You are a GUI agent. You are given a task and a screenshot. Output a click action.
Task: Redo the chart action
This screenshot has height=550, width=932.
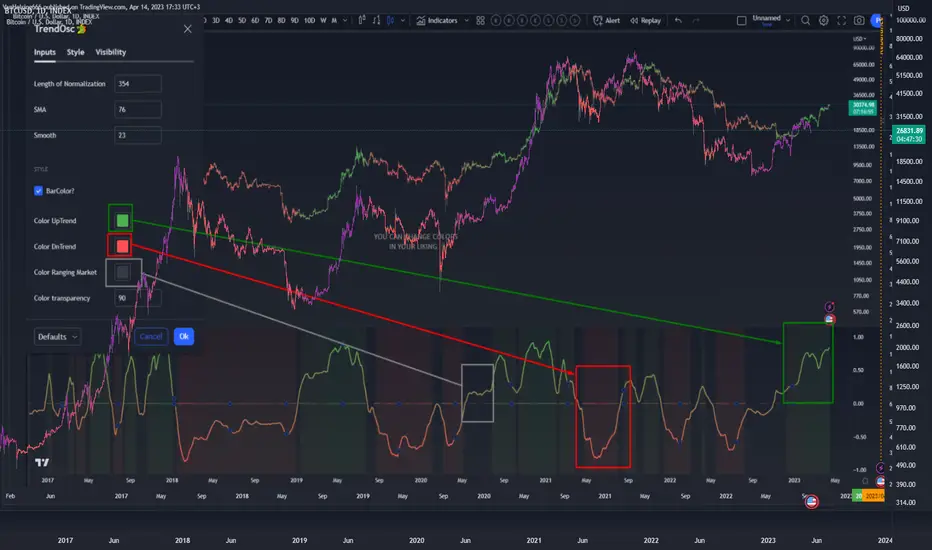coord(696,21)
